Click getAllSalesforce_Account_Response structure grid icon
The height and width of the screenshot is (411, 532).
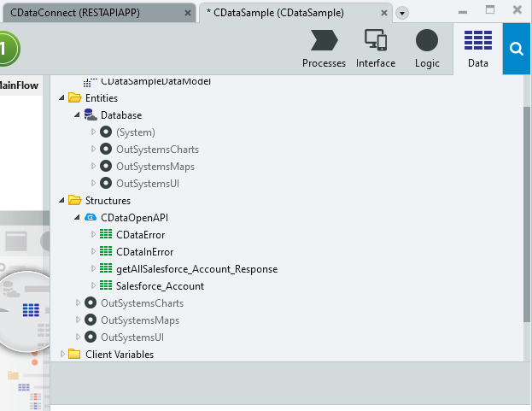(x=106, y=268)
